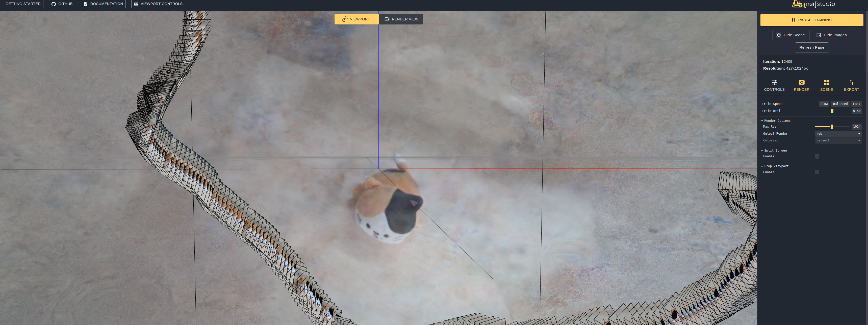
Task: Click the GitHub octocat icon
Action: (54, 4)
